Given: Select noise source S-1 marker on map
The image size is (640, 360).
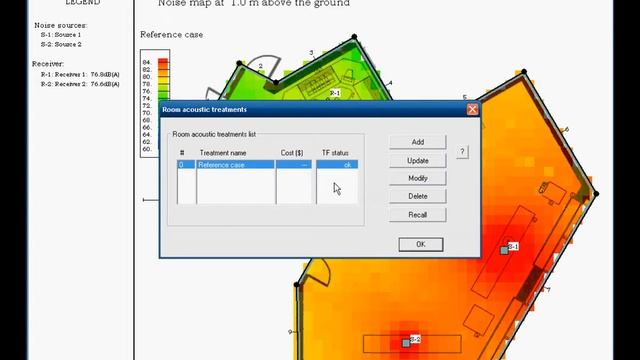Looking at the screenshot, I should point(504,250).
